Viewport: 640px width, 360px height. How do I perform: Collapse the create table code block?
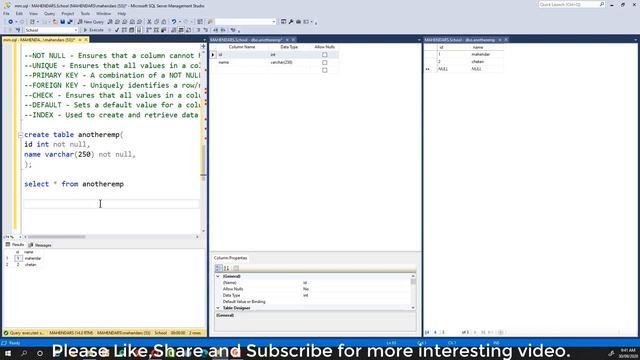[20, 135]
